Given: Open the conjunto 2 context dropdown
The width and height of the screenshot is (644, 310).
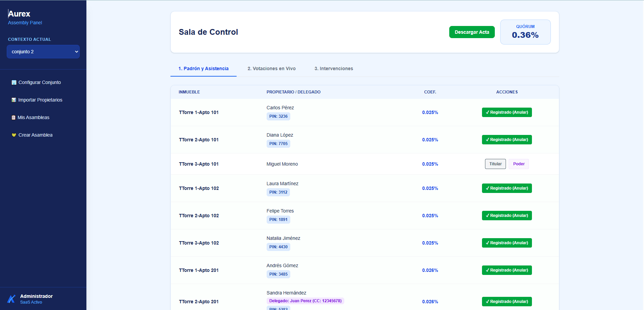Looking at the screenshot, I should pos(43,52).
